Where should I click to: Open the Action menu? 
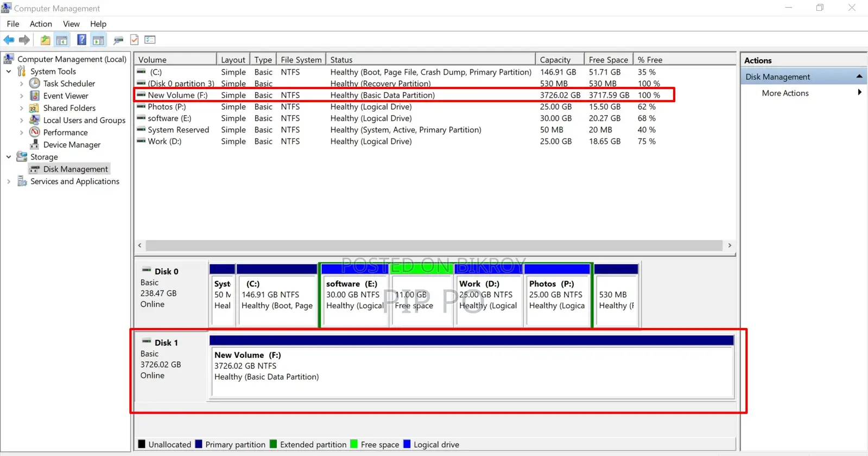coord(41,24)
